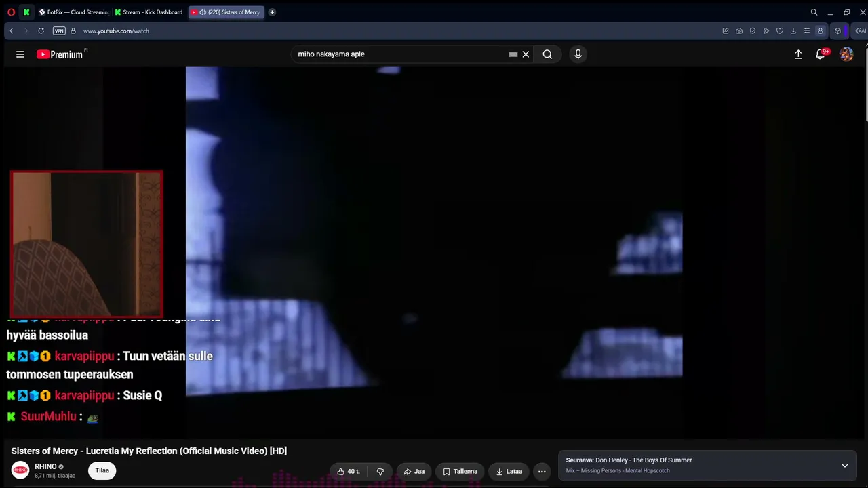
Task: Dislike the video
Action: [380, 471]
